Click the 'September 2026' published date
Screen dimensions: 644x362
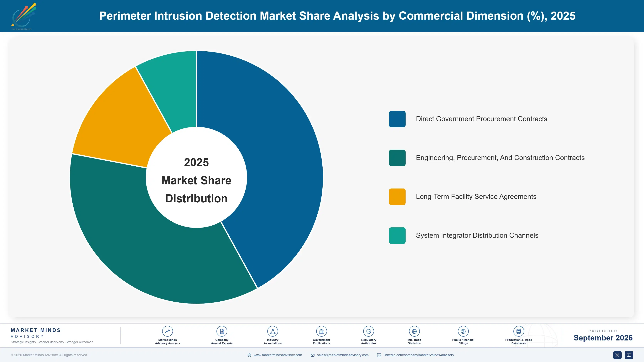(603, 338)
